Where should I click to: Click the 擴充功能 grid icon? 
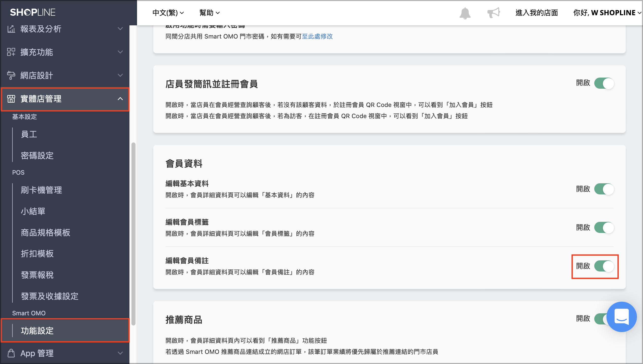[x=11, y=52]
